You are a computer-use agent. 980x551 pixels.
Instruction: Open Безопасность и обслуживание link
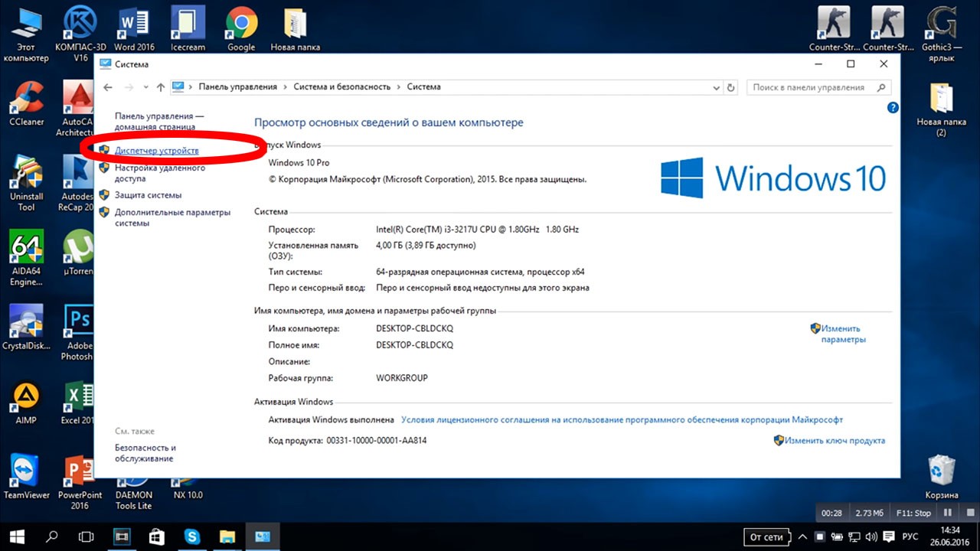coord(145,453)
